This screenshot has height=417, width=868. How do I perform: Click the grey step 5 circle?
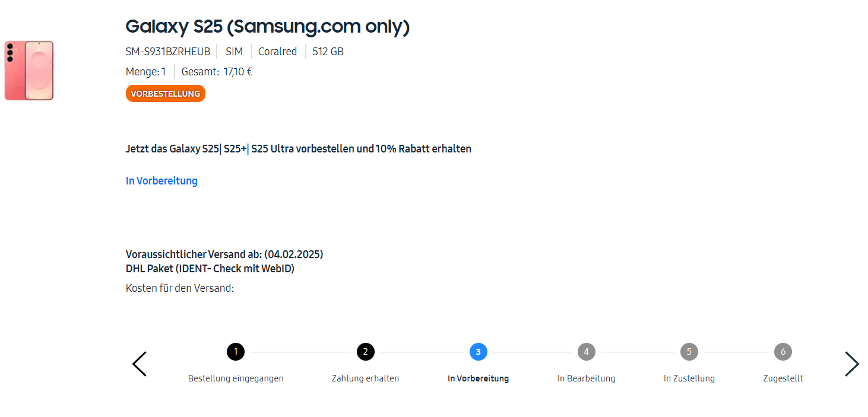pos(689,352)
